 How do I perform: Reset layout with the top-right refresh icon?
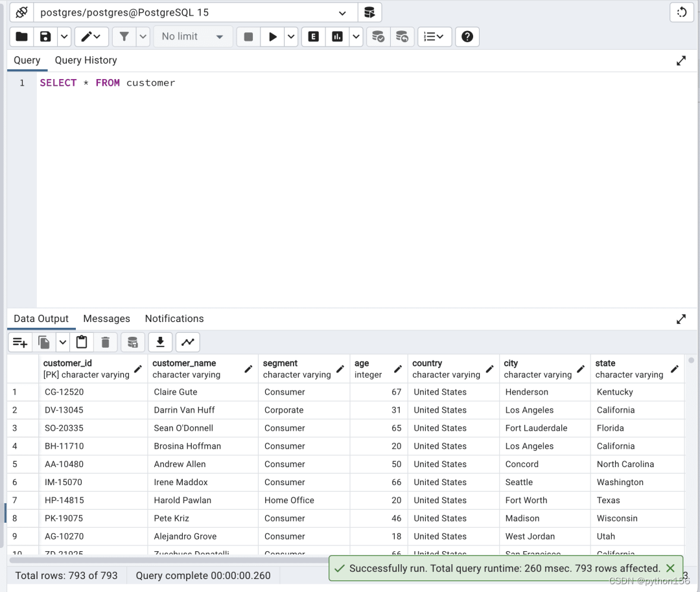(x=681, y=12)
